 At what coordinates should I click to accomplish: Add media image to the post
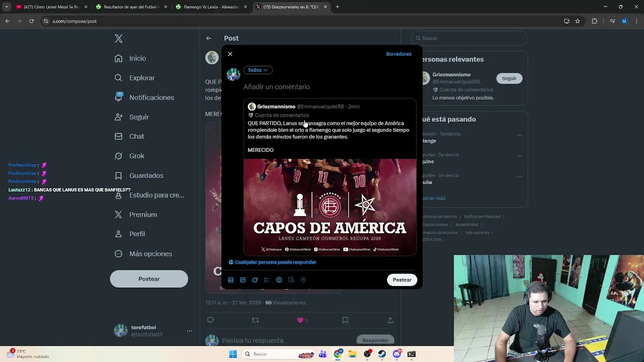tap(231, 280)
